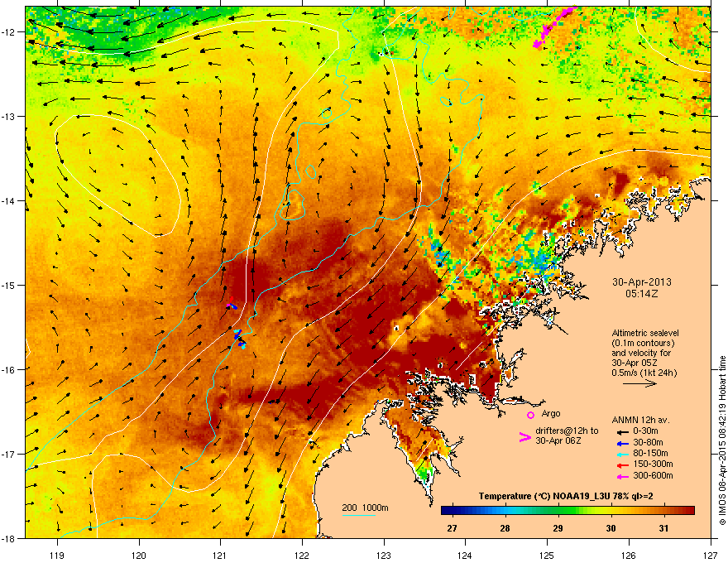Image resolution: width=728 pixels, height=563 pixels.
Task: Click the longitude axis label 125
Action: tap(547, 555)
